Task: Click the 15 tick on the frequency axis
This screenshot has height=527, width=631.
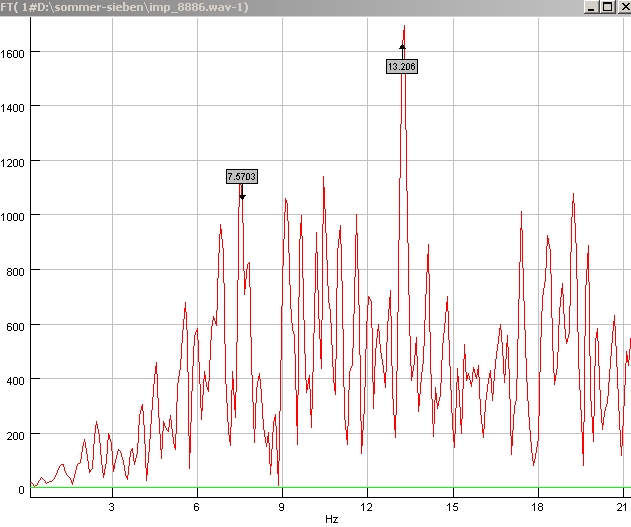Action: point(453,507)
